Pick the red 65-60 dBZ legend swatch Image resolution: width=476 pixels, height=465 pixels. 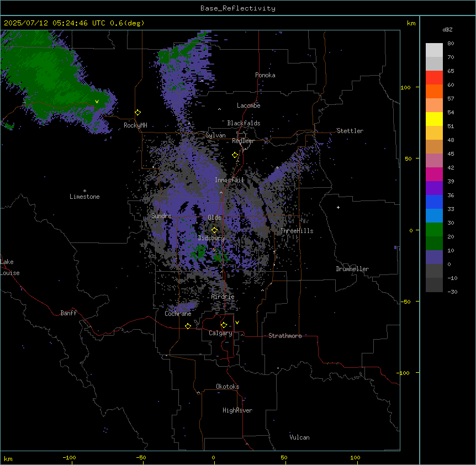pos(434,78)
